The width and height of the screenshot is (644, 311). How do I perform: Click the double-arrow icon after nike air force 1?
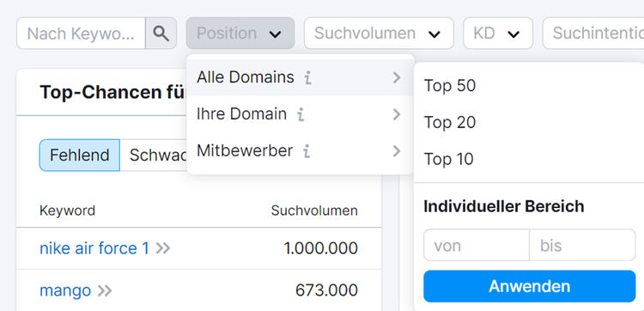tap(163, 248)
